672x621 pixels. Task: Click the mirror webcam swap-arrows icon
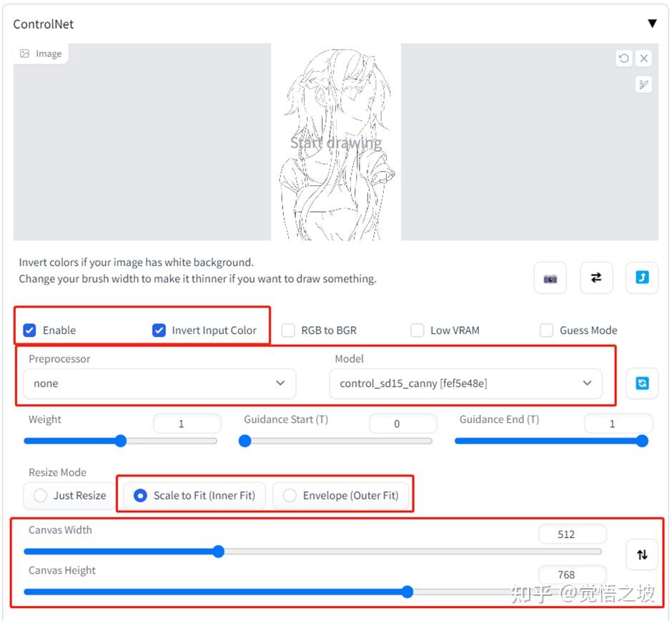pos(596,278)
